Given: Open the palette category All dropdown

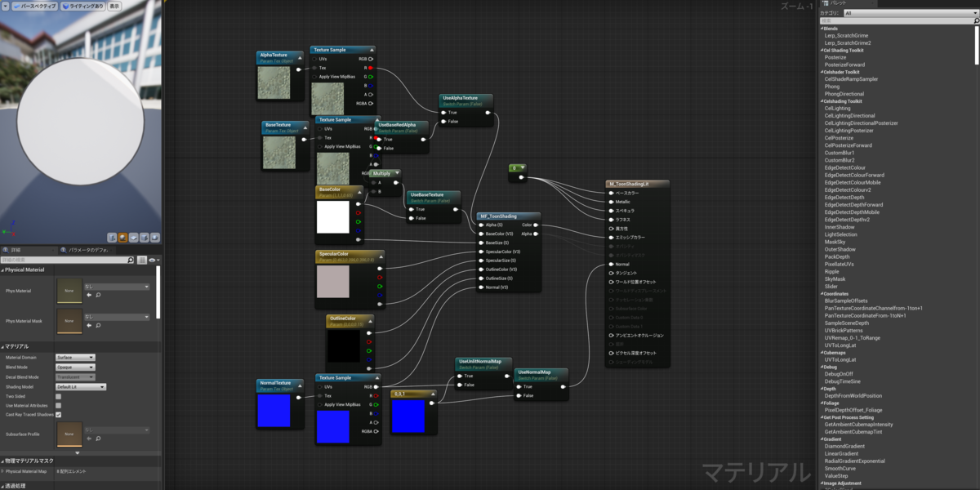Looking at the screenshot, I should 908,13.
